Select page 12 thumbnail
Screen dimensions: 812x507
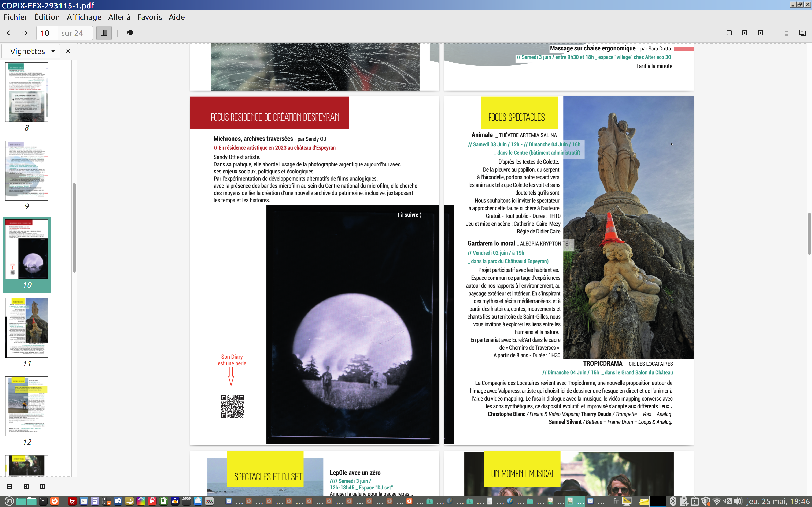(x=26, y=406)
